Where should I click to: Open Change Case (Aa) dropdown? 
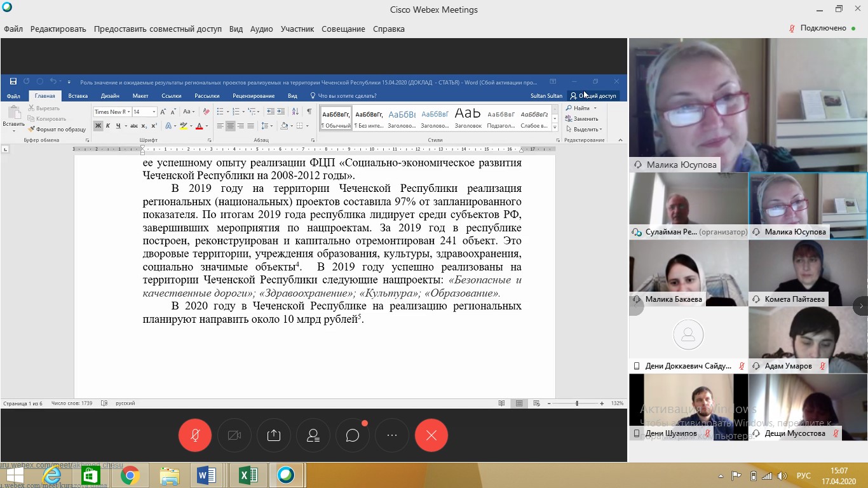(x=189, y=112)
